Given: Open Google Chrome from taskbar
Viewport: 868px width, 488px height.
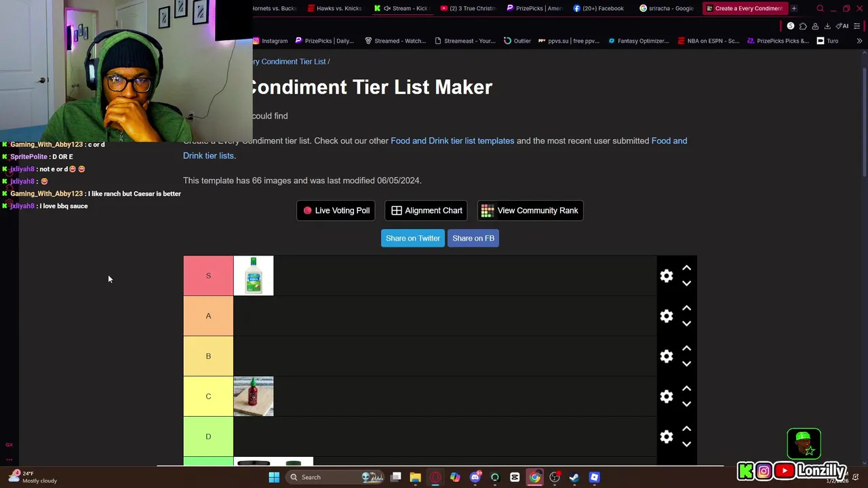Looking at the screenshot, I should point(535,477).
